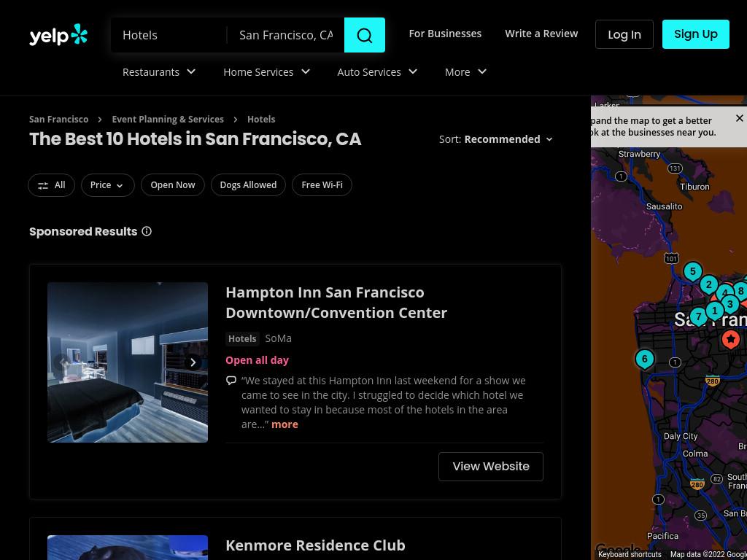This screenshot has width=747, height=560.
Task: Show next photo of Hampton Inn
Action: (193, 362)
